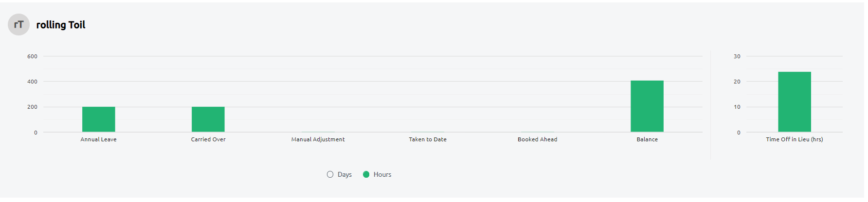Click the Manual Adjustment axis label
Screen dimensions: 868x202
tap(318, 139)
